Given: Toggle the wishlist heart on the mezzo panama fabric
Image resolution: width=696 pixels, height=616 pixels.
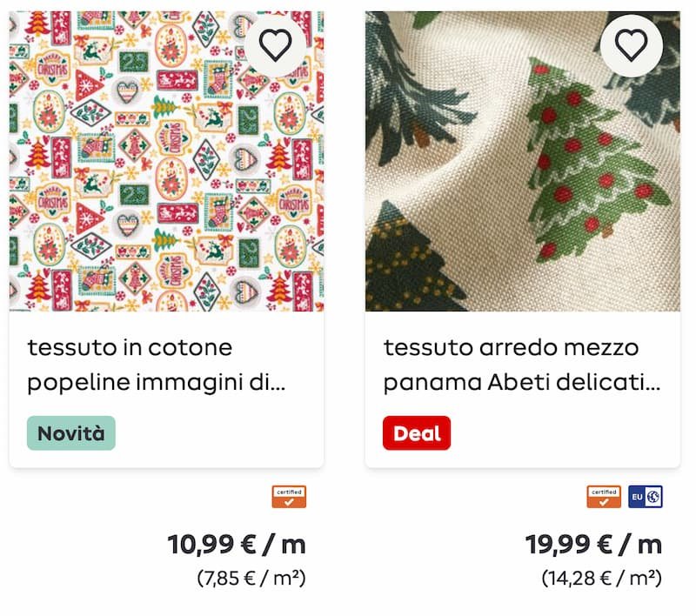Looking at the screenshot, I should [x=632, y=46].
